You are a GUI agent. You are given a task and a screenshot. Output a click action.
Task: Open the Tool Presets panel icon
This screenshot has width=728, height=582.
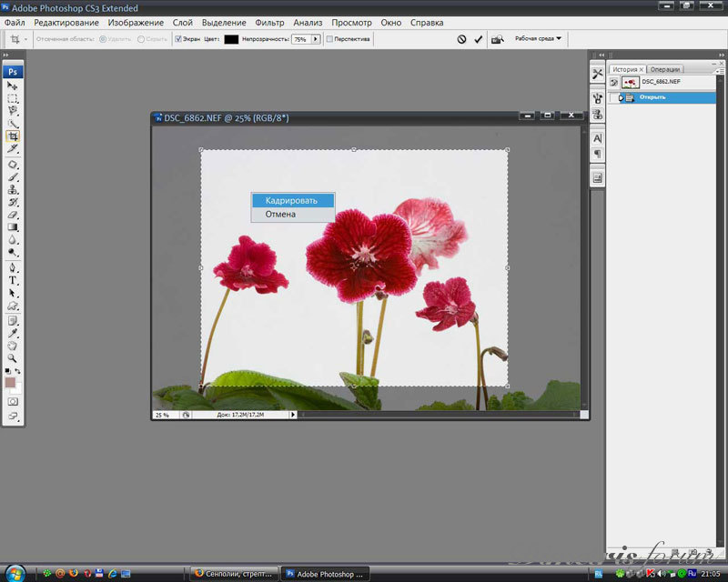[597, 74]
